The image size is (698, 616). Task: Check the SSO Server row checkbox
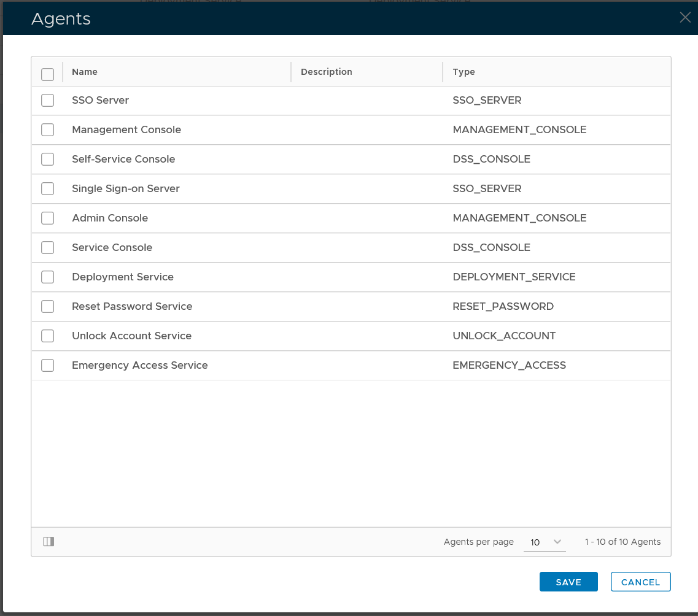[48, 101]
